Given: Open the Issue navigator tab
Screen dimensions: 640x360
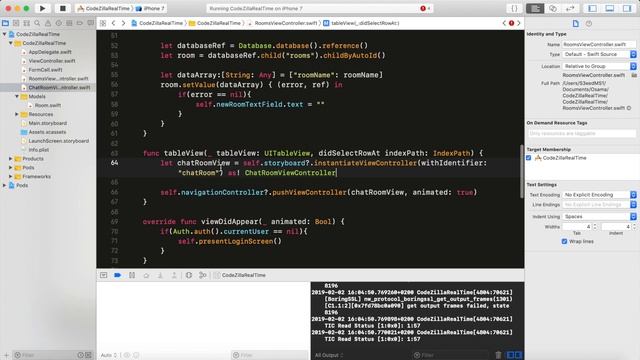Looking at the screenshot, I should click(48, 23).
